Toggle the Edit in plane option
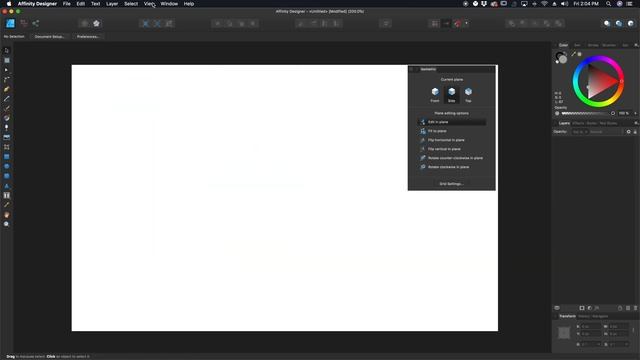 (452, 122)
